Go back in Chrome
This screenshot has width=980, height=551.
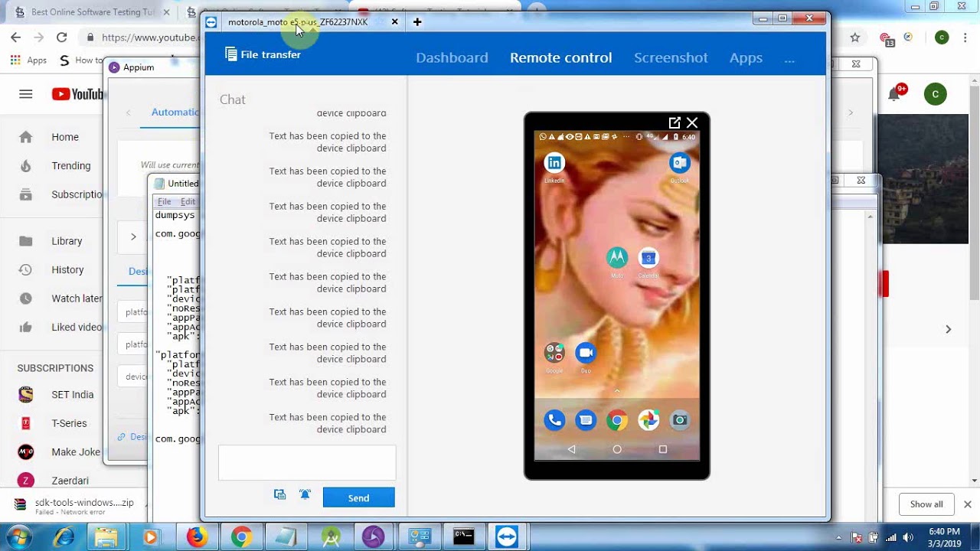tap(15, 37)
